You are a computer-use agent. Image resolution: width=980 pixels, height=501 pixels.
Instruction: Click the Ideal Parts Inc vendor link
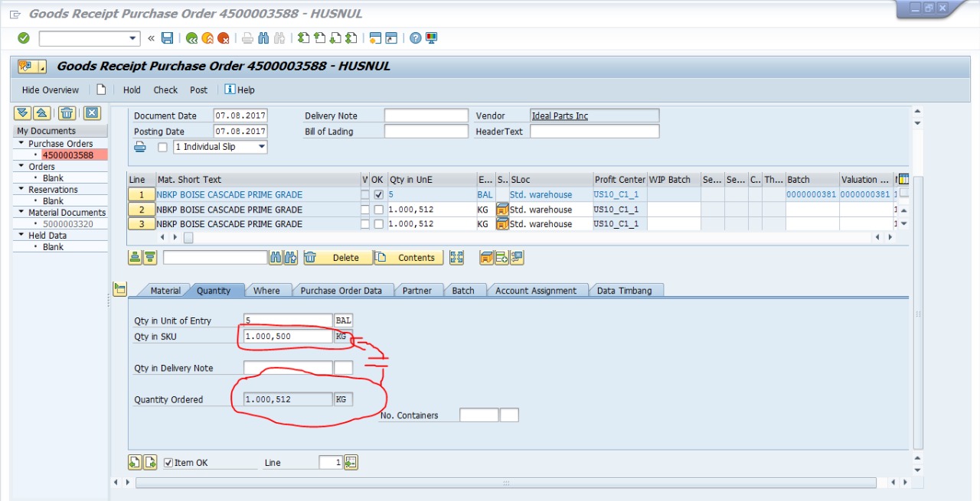[x=560, y=116]
